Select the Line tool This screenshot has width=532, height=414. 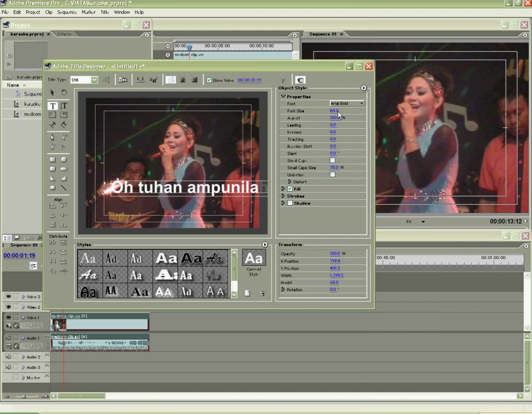click(x=64, y=188)
